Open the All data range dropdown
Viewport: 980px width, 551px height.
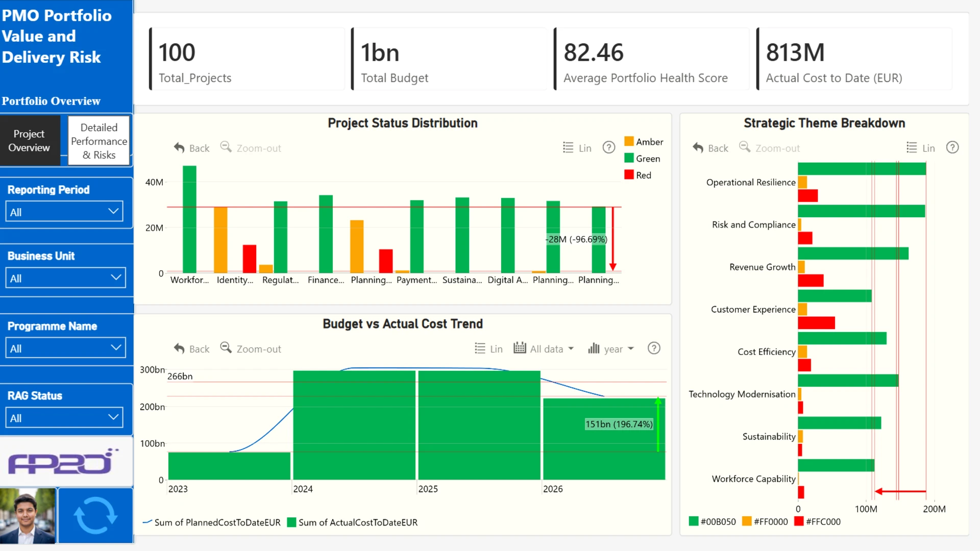tap(544, 348)
